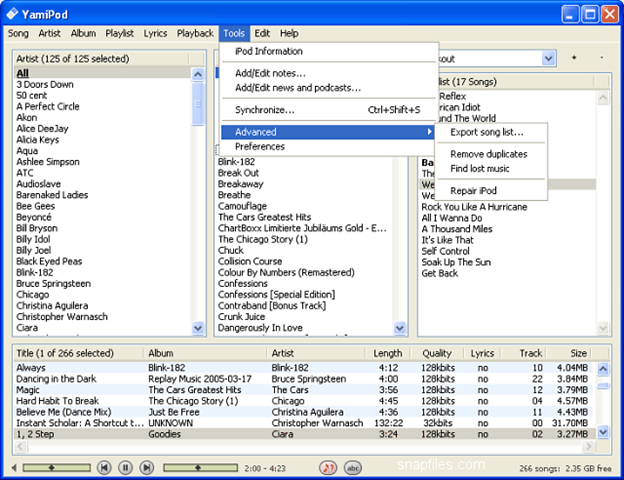
Task: Click Synchronize... menu entry
Action: click(x=265, y=110)
